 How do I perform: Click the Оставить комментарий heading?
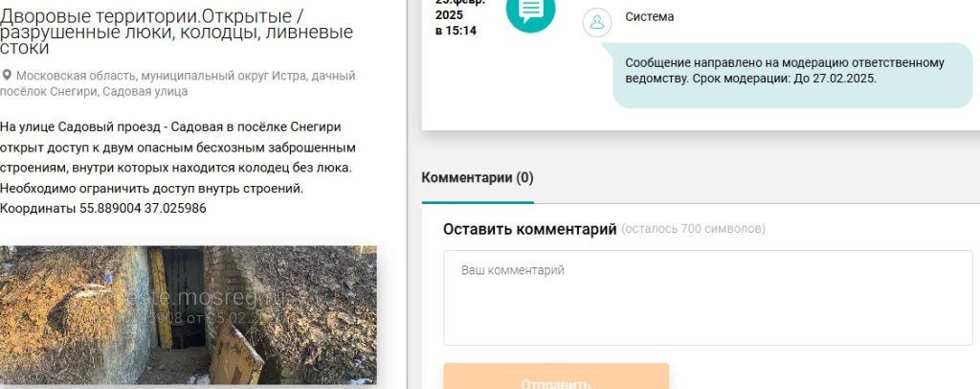(529, 229)
